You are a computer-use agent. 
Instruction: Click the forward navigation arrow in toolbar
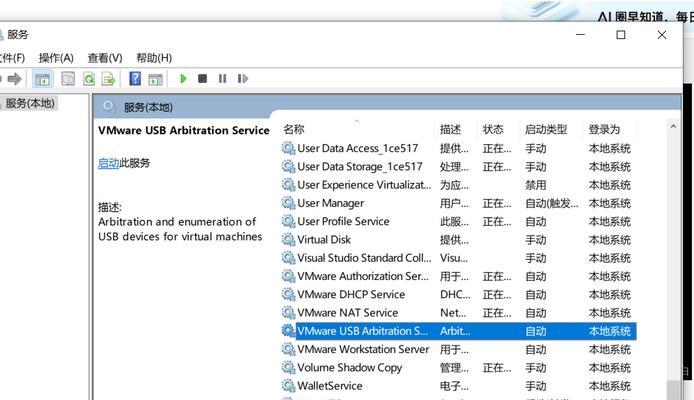coord(14,79)
